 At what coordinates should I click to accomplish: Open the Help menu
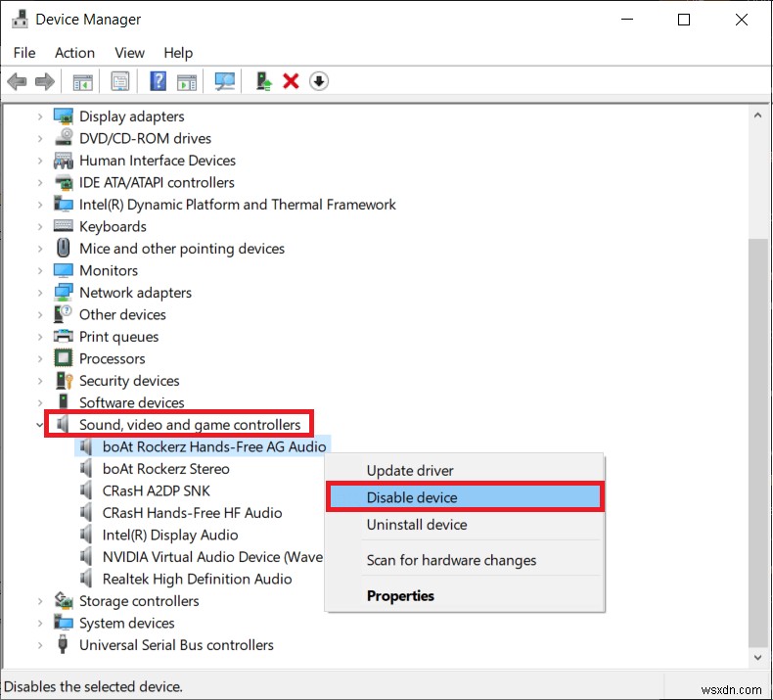[x=178, y=53]
